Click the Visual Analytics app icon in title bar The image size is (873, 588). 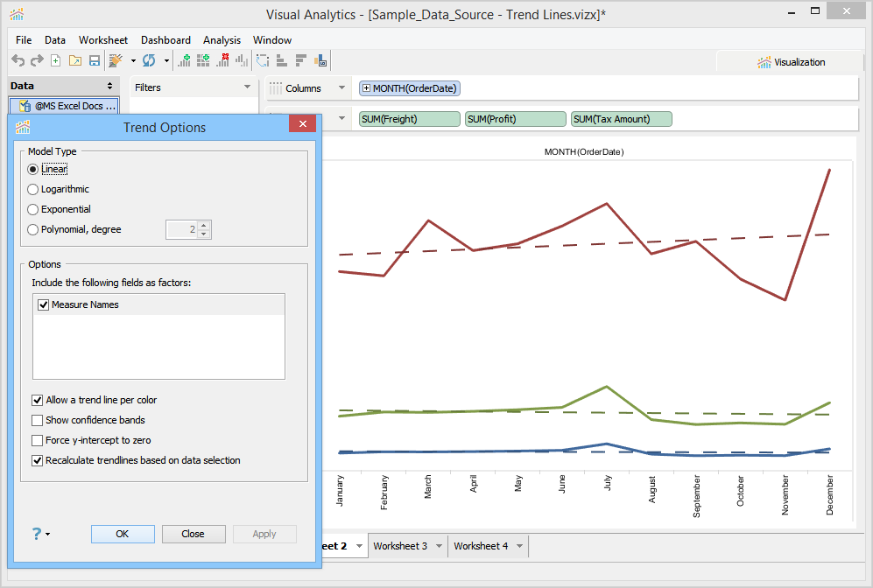coord(17,15)
